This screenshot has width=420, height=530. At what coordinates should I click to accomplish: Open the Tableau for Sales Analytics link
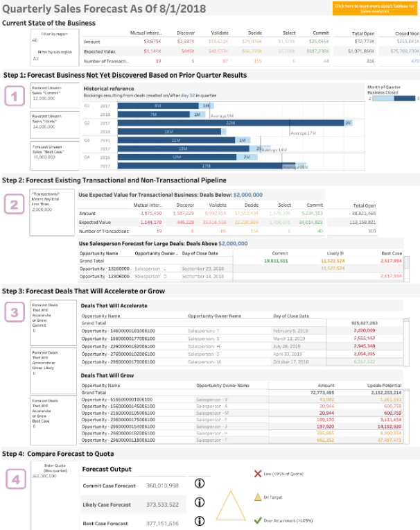click(375, 8)
